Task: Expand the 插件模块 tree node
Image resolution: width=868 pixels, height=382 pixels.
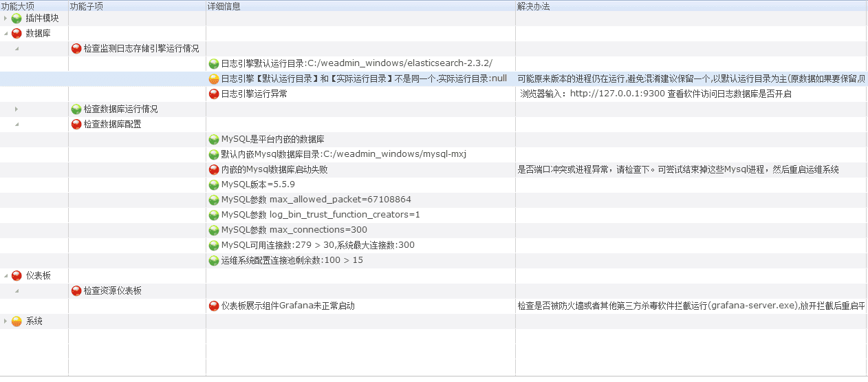Action: click(6, 19)
